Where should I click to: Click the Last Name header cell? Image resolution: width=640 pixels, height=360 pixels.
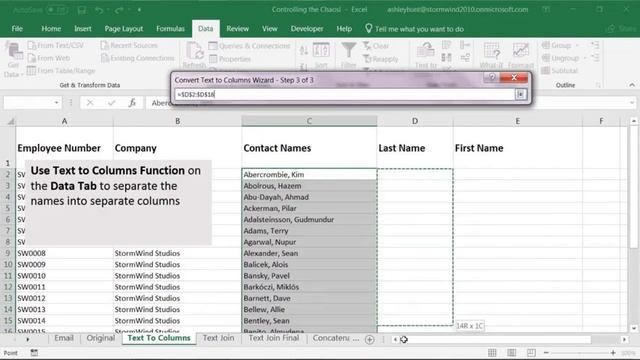tap(415, 148)
